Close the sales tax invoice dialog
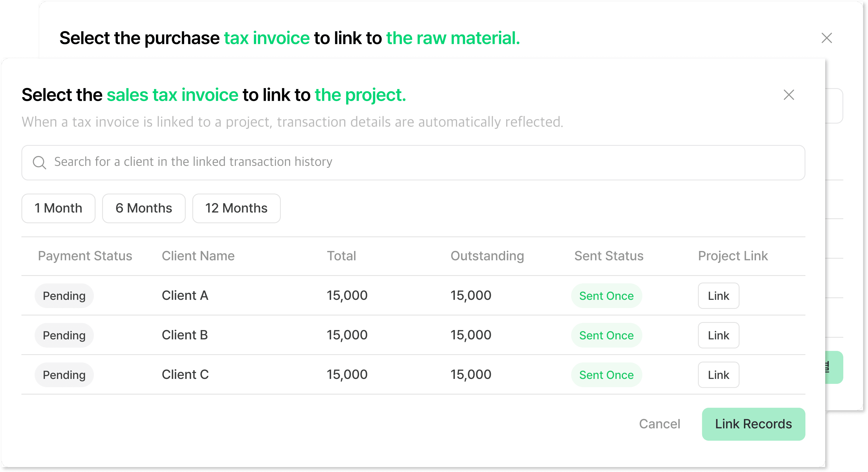868x472 pixels. (788, 95)
